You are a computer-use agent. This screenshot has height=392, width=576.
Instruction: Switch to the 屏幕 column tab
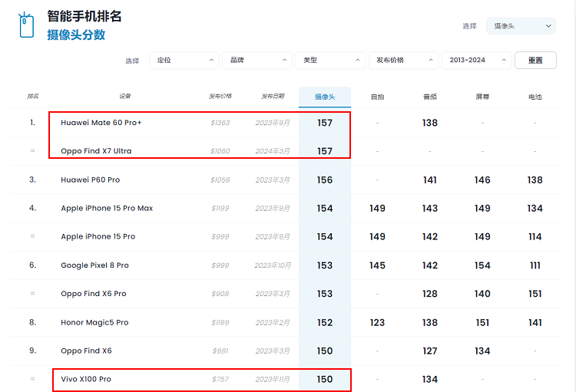click(482, 97)
